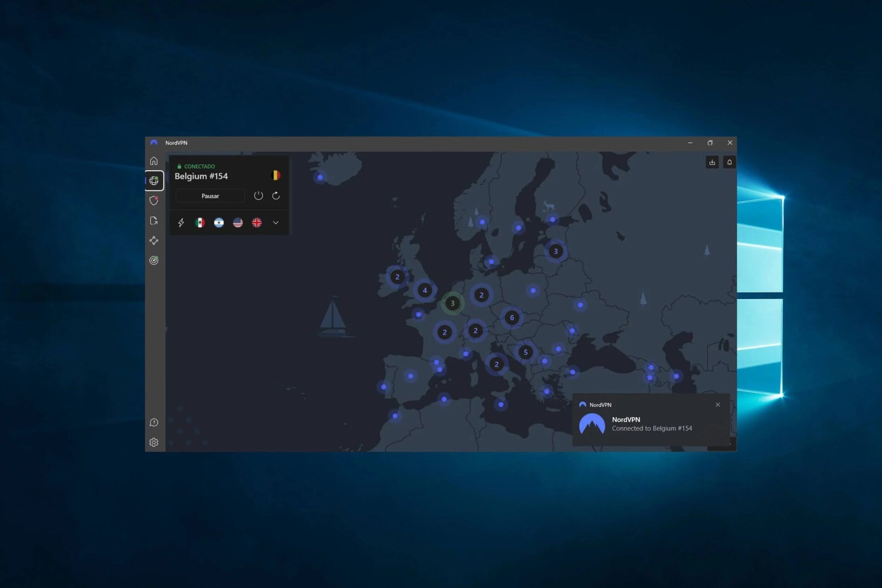Image resolution: width=882 pixels, height=588 pixels.
Task: Connect to the Mexico flag shortcut
Action: (x=200, y=223)
